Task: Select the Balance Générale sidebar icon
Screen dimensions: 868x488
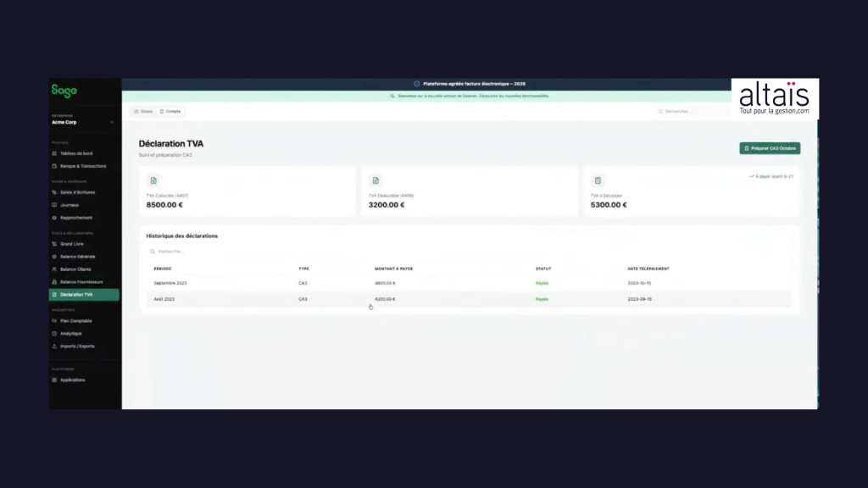Action: coord(54,256)
